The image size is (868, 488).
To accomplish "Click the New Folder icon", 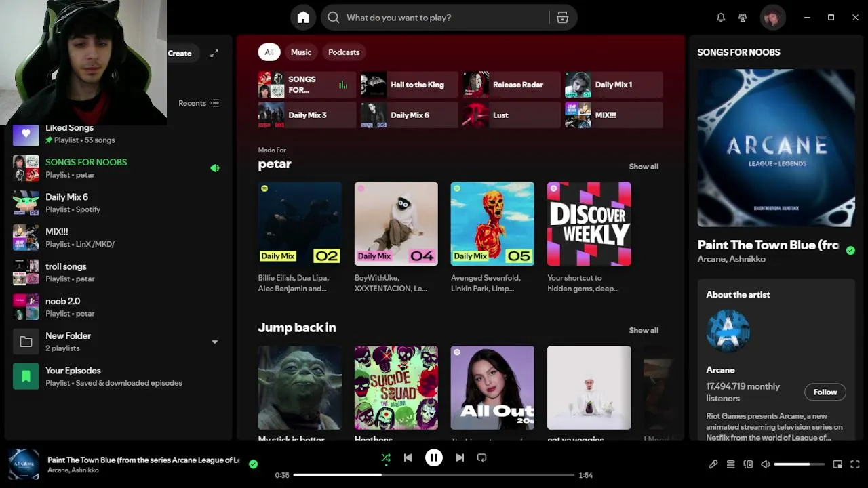I will pyautogui.click(x=26, y=342).
